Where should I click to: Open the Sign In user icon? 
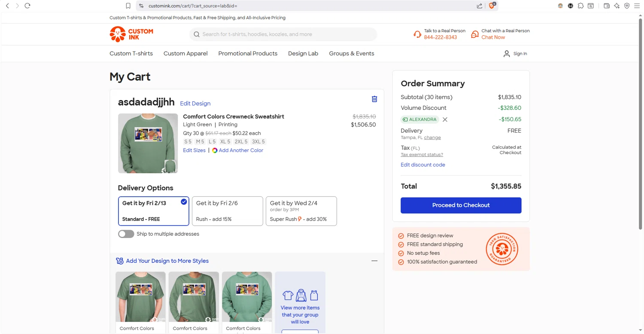click(507, 54)
